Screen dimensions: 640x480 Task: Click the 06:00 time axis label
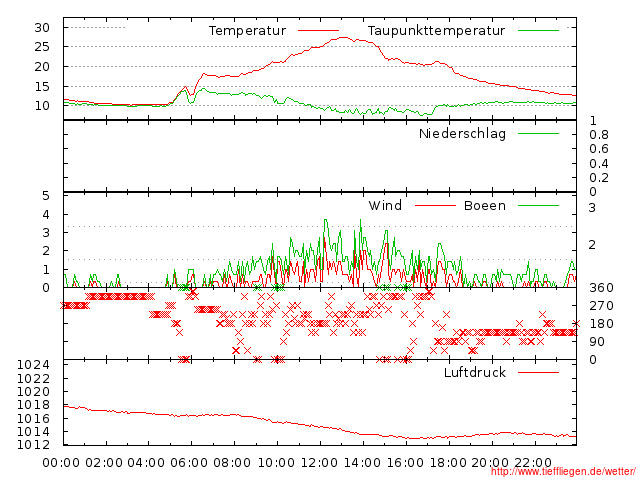point(189,463)
